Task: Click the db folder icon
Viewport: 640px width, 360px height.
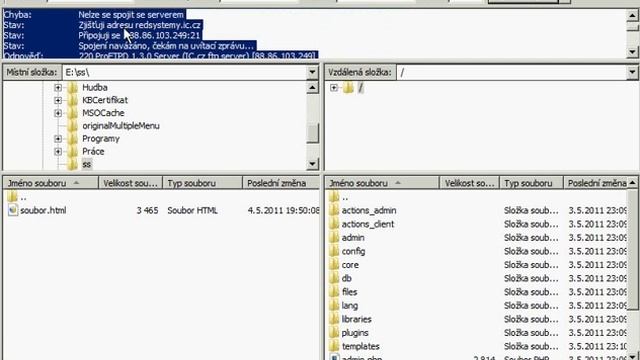Action: [334, 278]
